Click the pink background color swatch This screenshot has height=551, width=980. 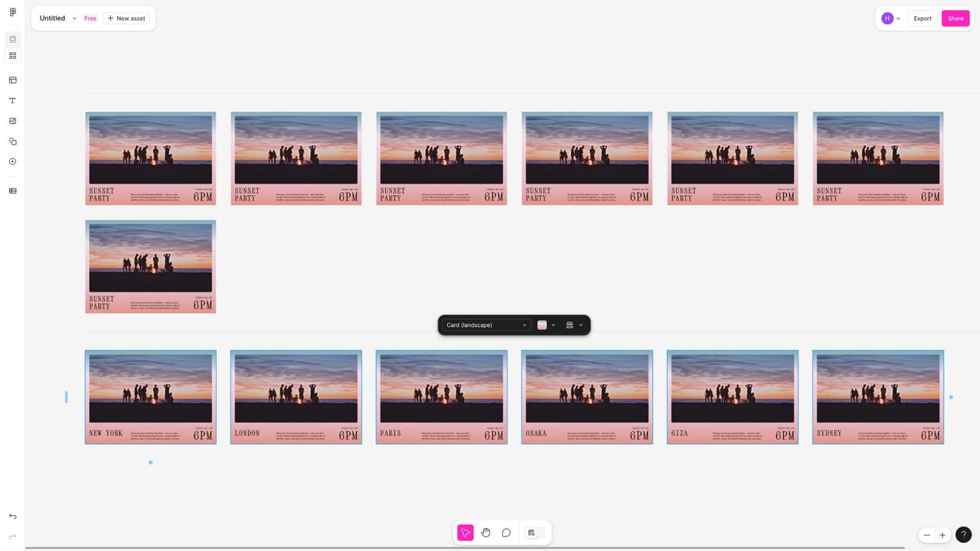(x=542, y=325)
